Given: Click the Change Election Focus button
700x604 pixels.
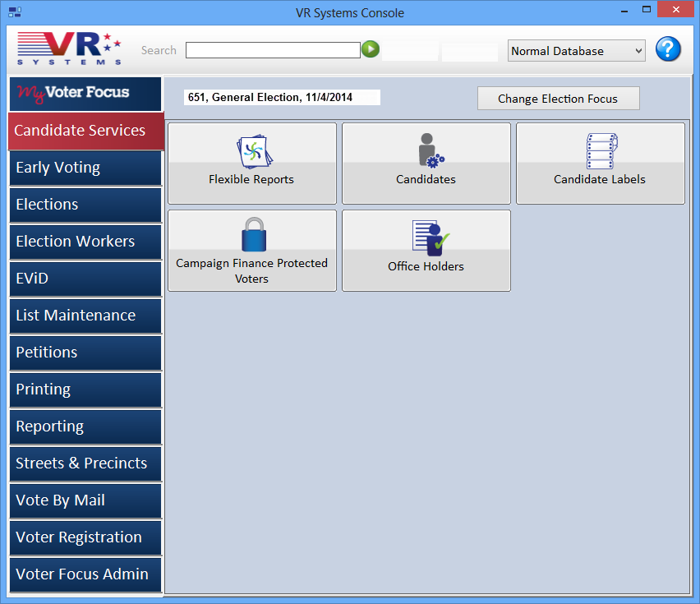Looking at the screenshot, I should tap(558, 99).
